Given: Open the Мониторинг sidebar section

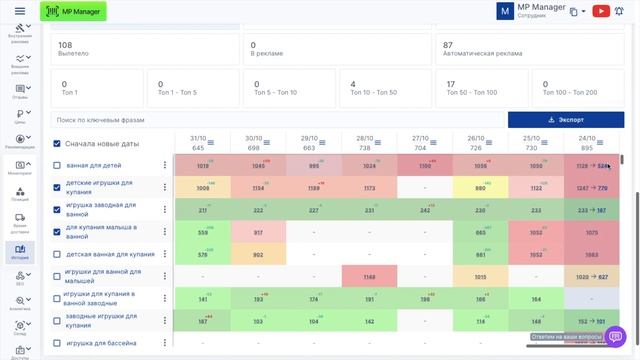Looking at the screenshot, I should pyautogui.click(x=20, y=168).
